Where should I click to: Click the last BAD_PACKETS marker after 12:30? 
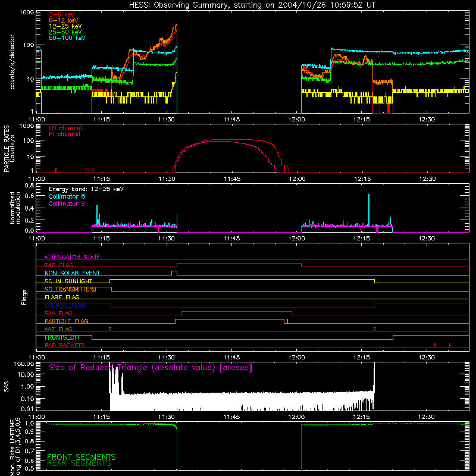click(x=450, y=345)
